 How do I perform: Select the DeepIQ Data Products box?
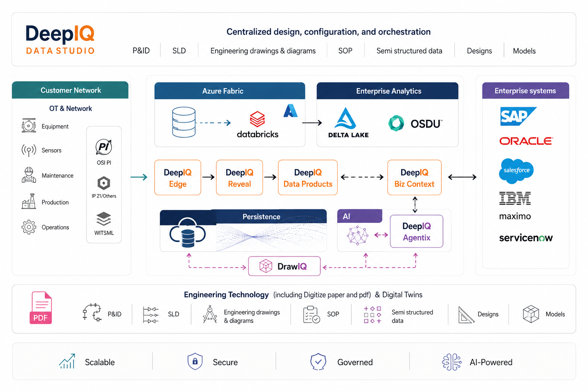tap(308, 178)
